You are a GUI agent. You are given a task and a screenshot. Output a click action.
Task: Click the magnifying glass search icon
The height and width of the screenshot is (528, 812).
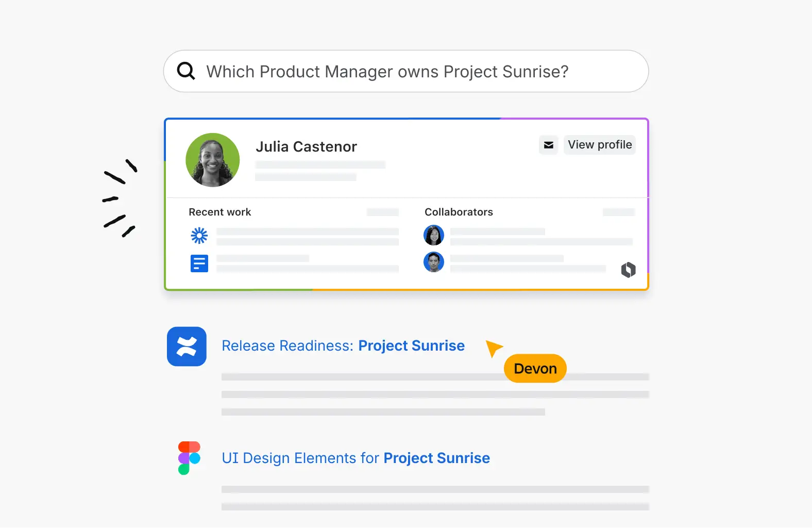[186, 71]
